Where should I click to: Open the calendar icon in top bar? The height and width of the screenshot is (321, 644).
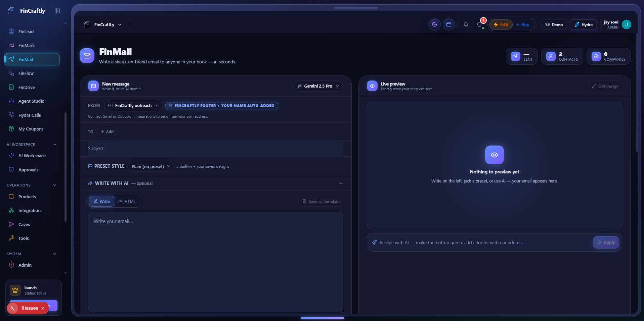(x=448, y=24)
